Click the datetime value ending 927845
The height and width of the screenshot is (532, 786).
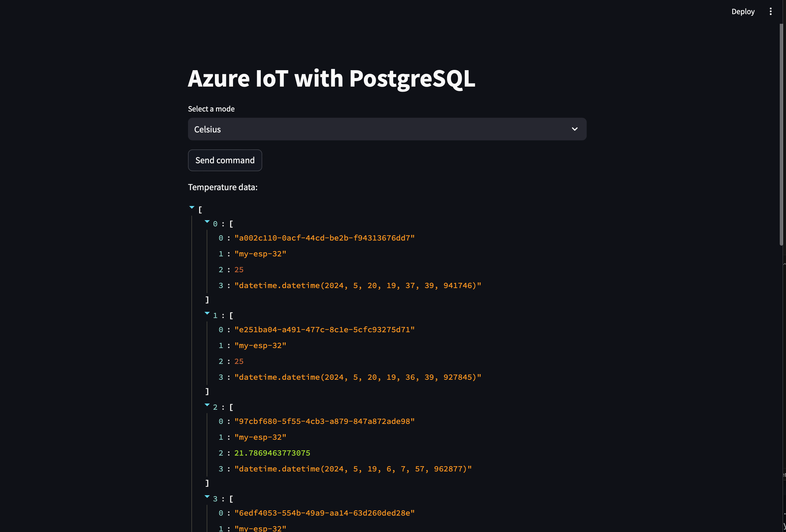tap(358, 377)
